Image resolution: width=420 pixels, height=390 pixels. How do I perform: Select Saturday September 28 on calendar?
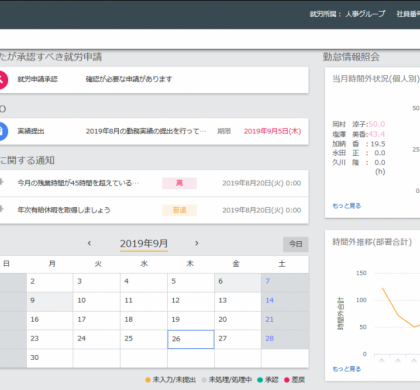pyautogui.click(x=285, y=340)
